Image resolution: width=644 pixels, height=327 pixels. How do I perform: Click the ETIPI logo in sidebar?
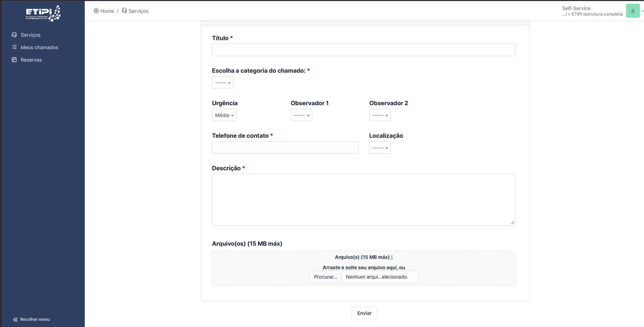43,13
